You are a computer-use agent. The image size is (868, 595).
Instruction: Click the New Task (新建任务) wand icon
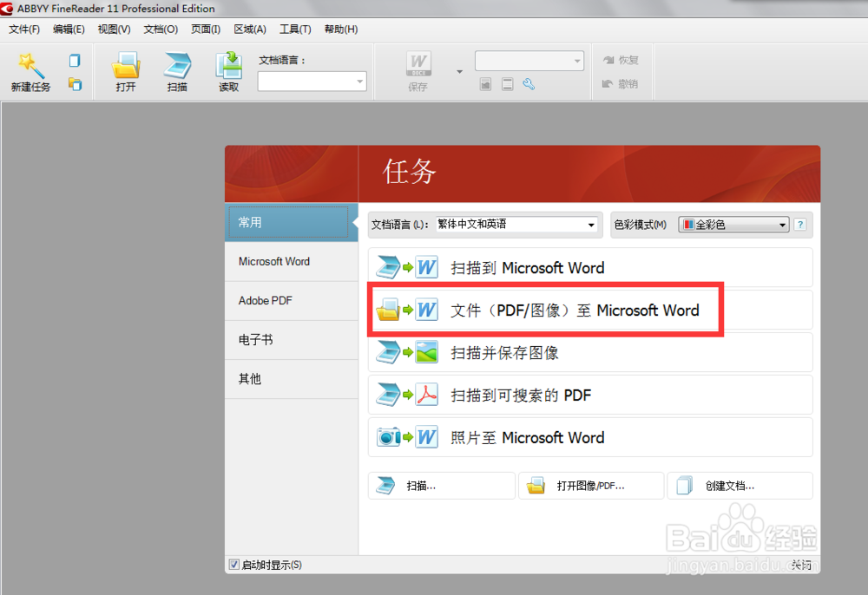[30, 66]
